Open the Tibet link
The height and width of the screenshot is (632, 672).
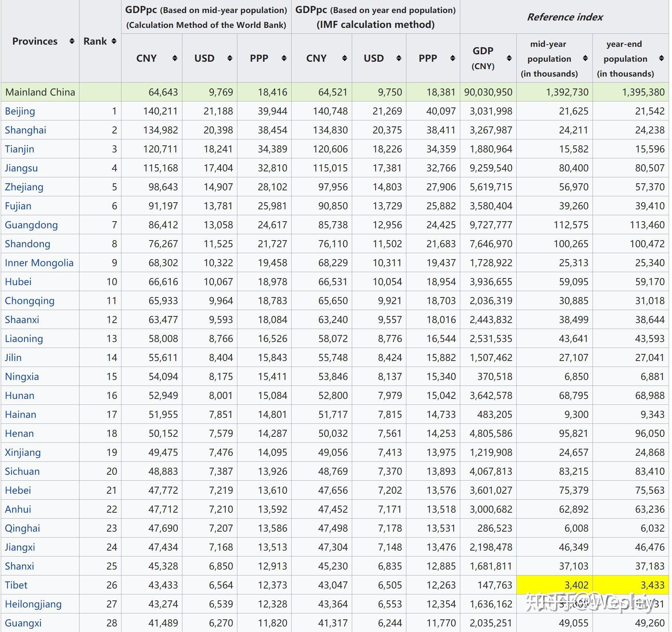(x=16, y=585)
